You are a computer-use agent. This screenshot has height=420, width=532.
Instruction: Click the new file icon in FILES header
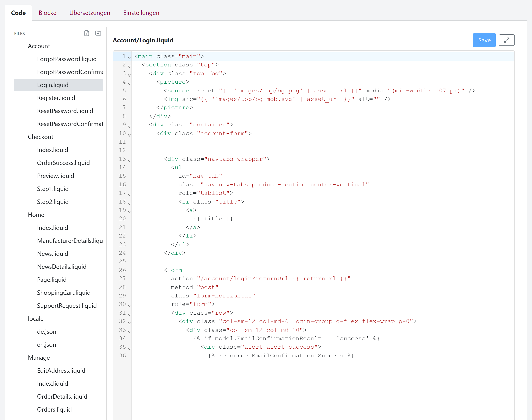click(x=87, y=33)
